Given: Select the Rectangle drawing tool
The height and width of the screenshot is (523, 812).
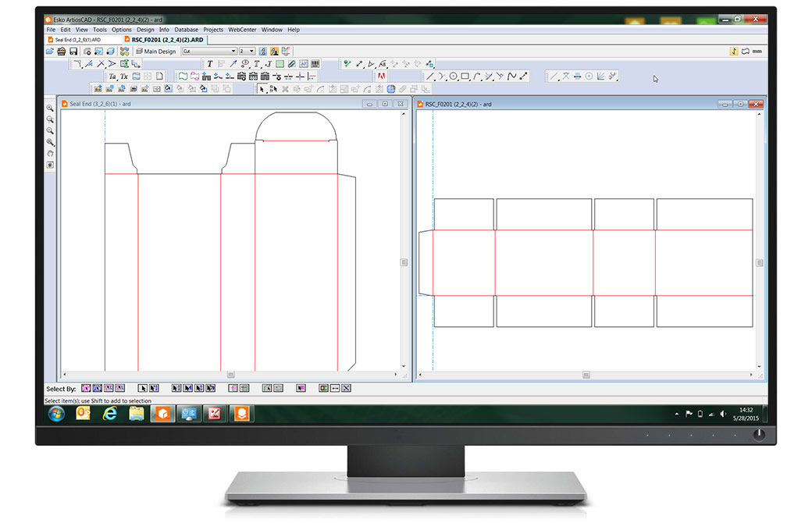Looking at the screenshot, I should pos(465,76).
